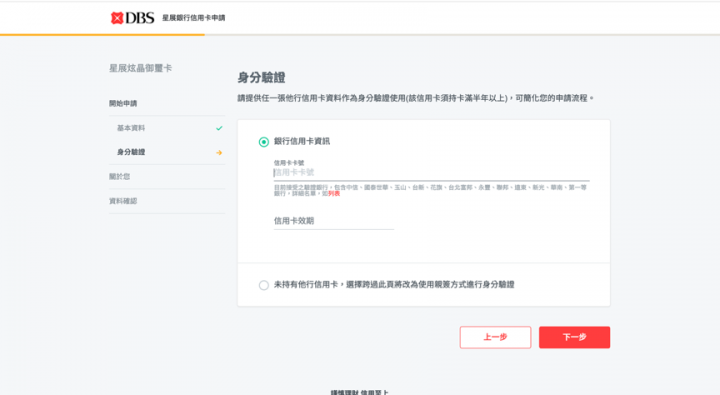Open the 關於您 sidebar step
Image resolution: width=720 pixels, height=395 pixels.
coord(119,176)
